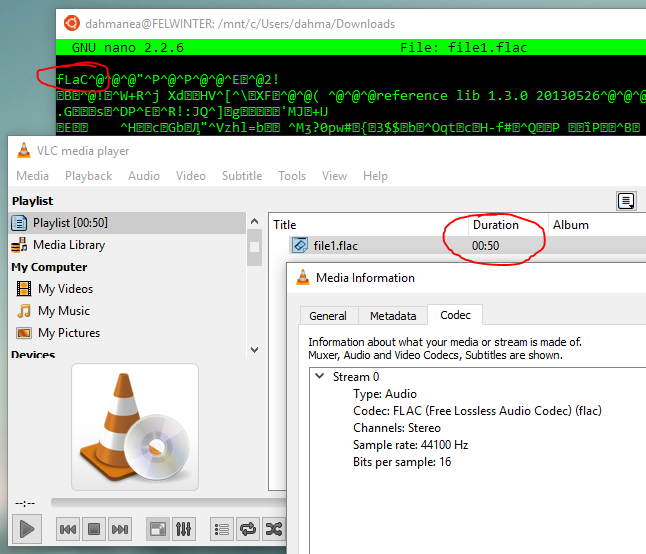Click file1.flac file type icon

coord(300,245)
